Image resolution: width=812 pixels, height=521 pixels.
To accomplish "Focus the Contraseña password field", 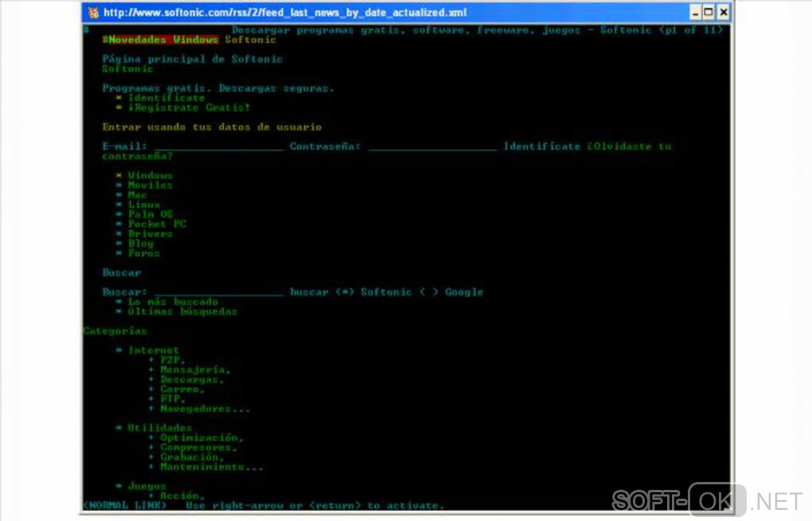I will coord(432,147).
